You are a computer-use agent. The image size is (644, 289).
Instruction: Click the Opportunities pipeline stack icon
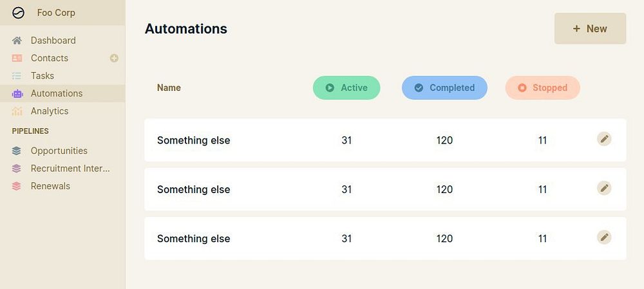(17, 151)
